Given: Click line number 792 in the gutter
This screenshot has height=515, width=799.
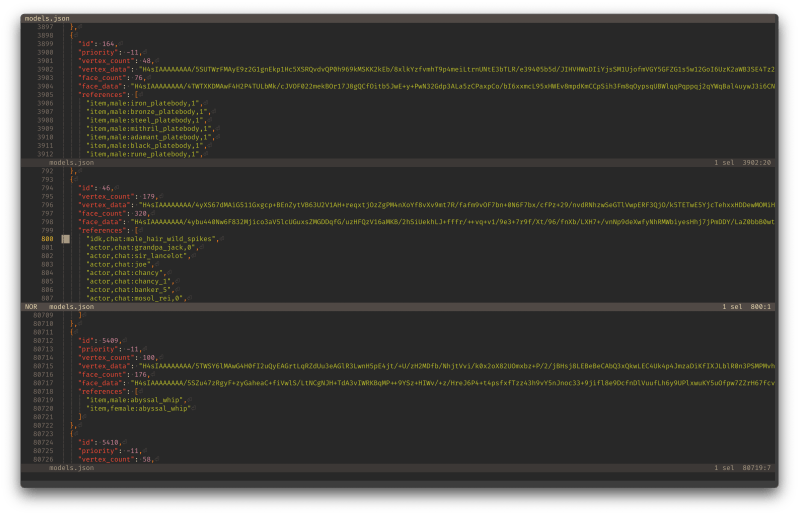Looking at the screenshot, I should [47, 171].
